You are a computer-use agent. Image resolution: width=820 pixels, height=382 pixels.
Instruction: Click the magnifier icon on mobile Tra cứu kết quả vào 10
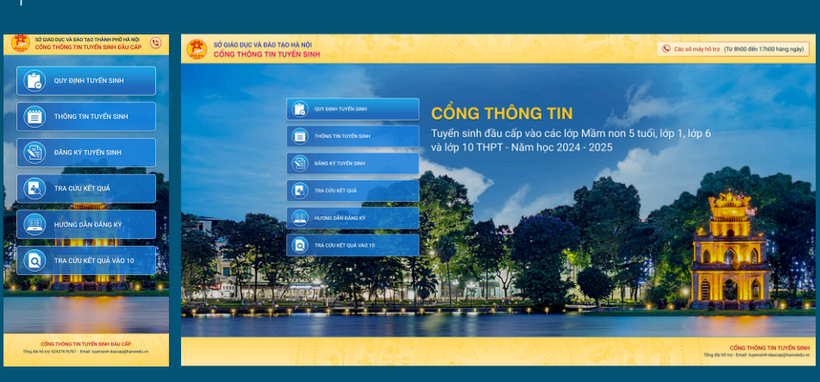pyautogui.click(x=35, y=260)
